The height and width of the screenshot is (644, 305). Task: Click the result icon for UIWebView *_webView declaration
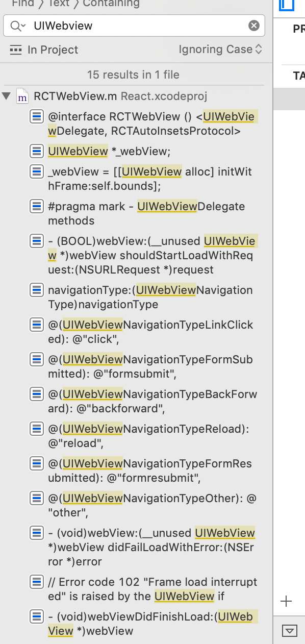[x=36, y=152]
